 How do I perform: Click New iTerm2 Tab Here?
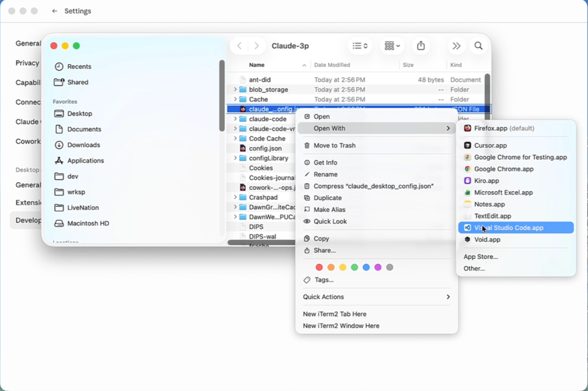(376, 314)
